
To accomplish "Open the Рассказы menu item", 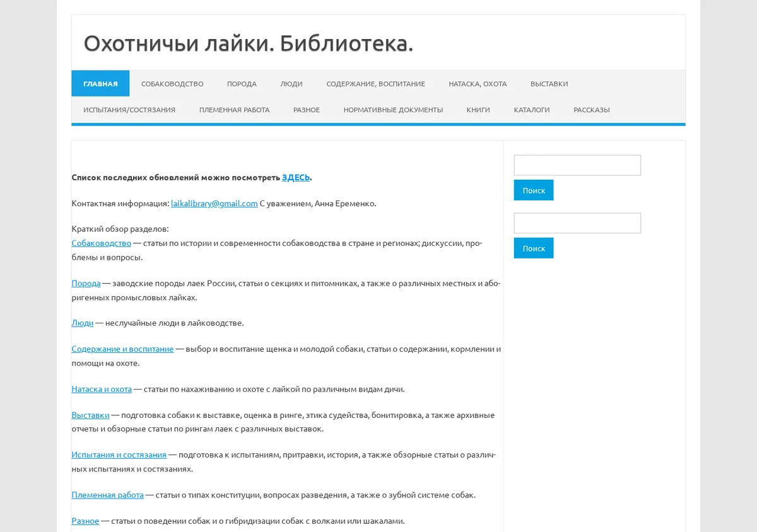I will click(x=592, y=109).
